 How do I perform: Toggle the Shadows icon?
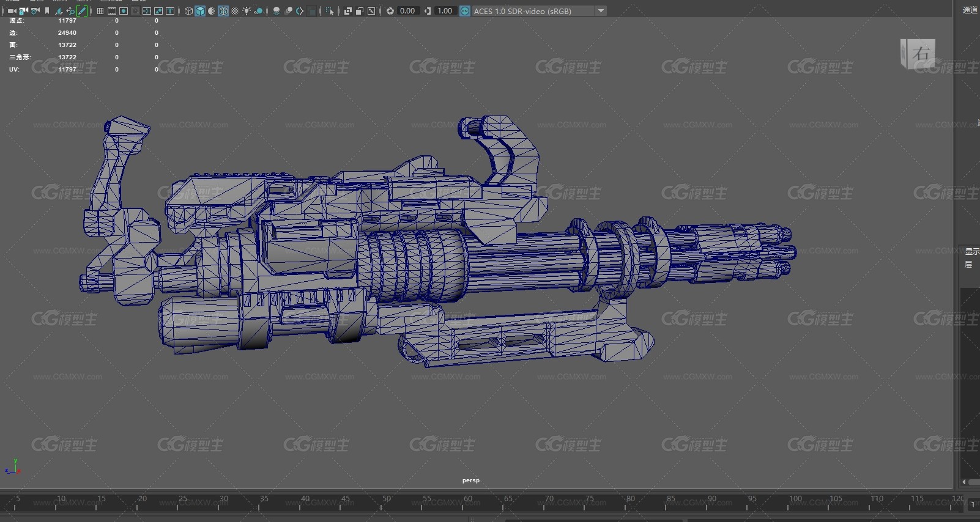point(258,11)
